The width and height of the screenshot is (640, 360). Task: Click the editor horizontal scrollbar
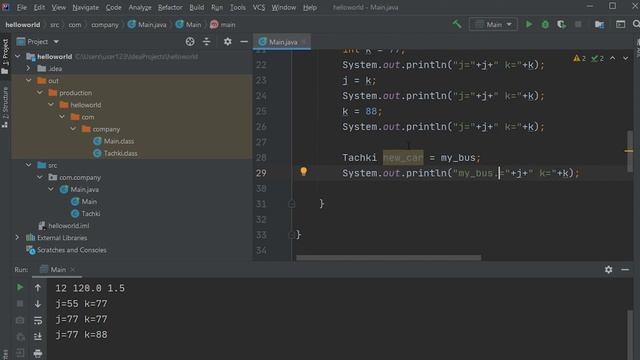tap(388, 258)
